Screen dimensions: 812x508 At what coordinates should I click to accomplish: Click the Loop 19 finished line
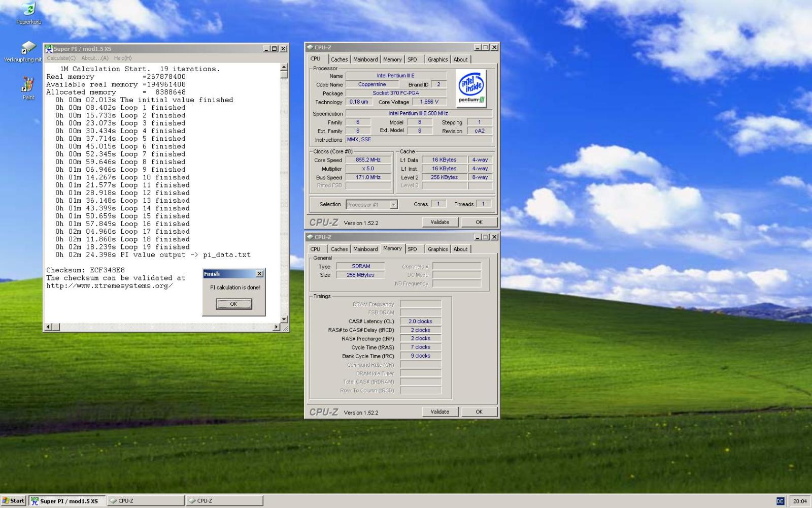tap(122, 247)
